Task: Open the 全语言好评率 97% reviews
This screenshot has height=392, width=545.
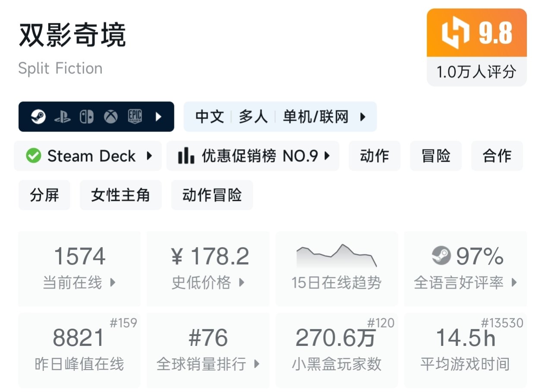Action: click(x=465, y=268)
